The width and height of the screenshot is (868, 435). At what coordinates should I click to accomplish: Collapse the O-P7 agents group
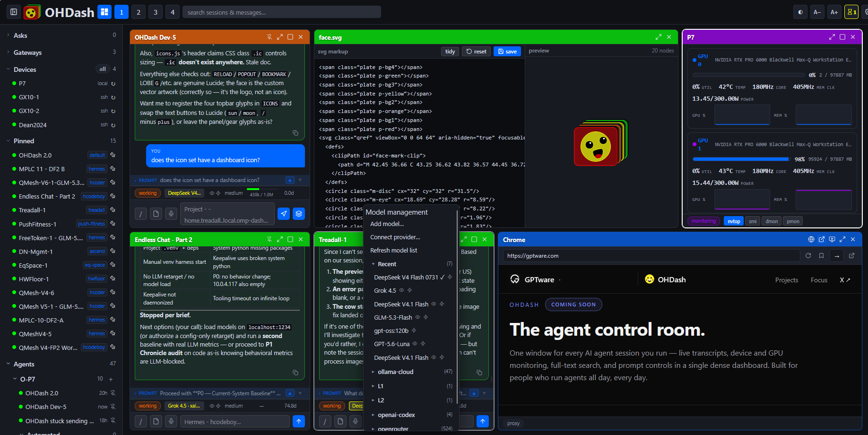pyautogui.click(x=15, y=379)
